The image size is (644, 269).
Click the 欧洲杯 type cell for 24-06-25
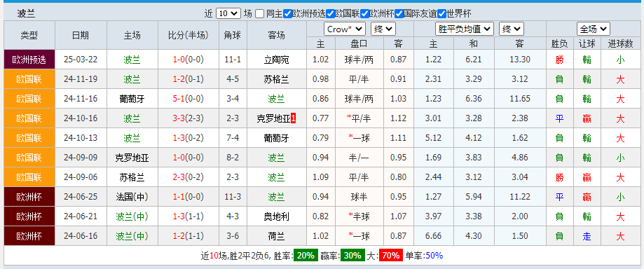click(x=29, y=197)
